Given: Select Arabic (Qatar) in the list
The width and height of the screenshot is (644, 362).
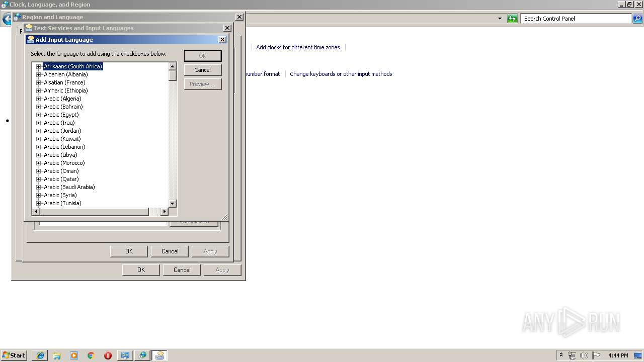Looking at the screenshot, I should 61,179.
